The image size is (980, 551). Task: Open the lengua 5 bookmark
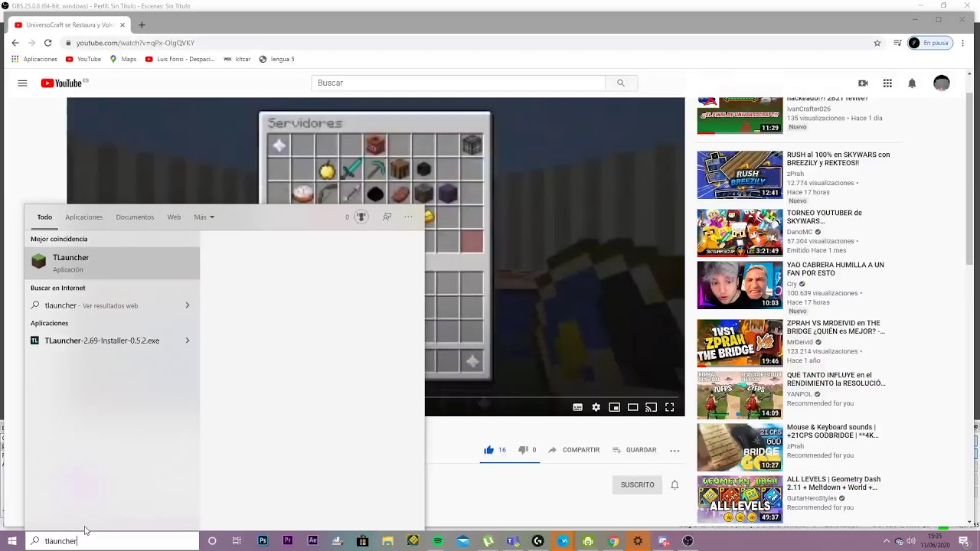click(x=276, y=59)
